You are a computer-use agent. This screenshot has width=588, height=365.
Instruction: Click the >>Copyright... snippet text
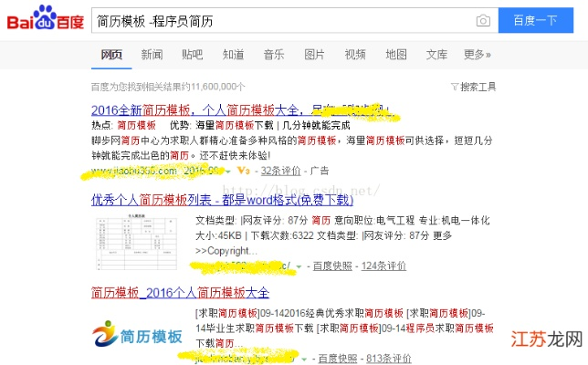tap(226, 251)
